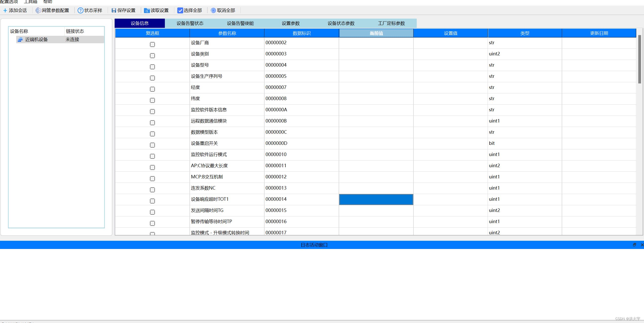Switch to the 设置参数 tab
Screen dimensions: 644x323
tap(291, 23)
